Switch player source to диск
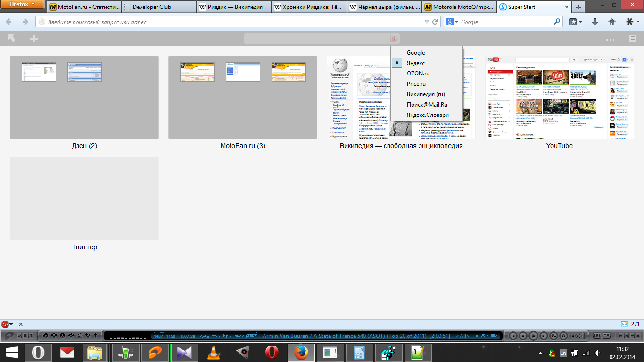644x362 pixels. pos(239,336)
